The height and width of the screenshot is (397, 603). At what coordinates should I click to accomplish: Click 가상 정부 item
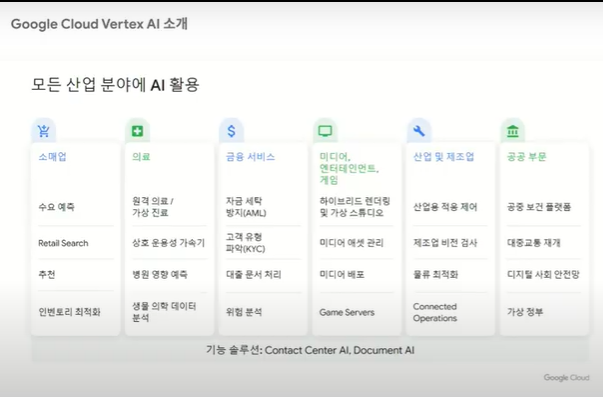(525, 312)
